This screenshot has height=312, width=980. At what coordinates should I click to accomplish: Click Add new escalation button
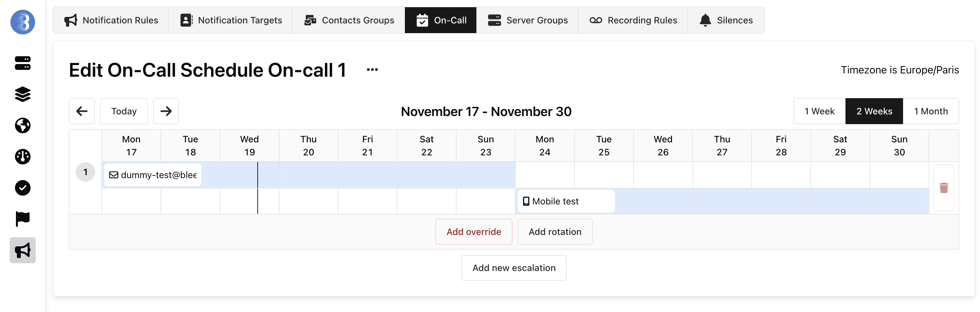point(514,268)
